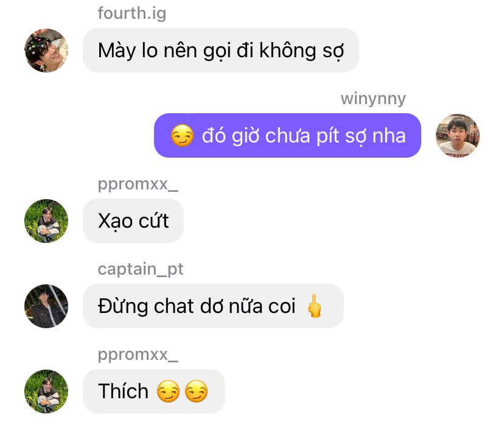Click the winynny username label
504x425 pixels.
[373, 99]
